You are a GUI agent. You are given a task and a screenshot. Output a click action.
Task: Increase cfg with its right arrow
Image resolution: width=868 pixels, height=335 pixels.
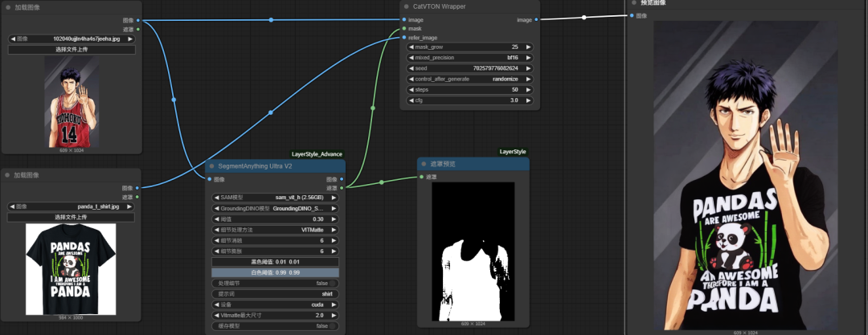point(528,100)
